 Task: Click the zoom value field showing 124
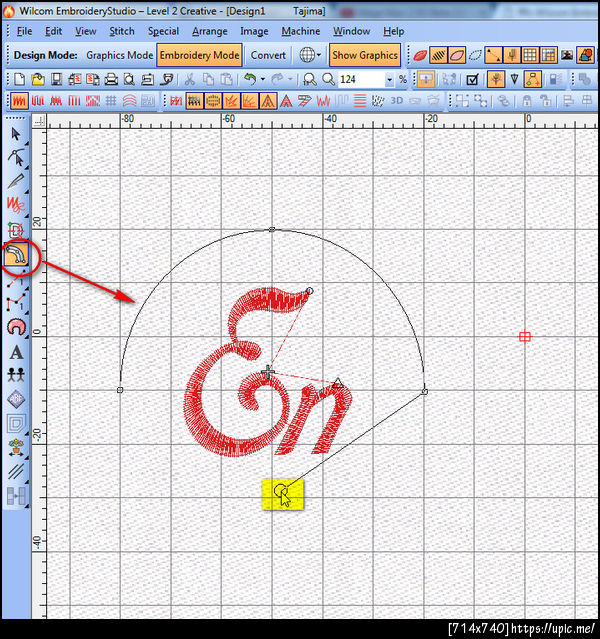362,79
